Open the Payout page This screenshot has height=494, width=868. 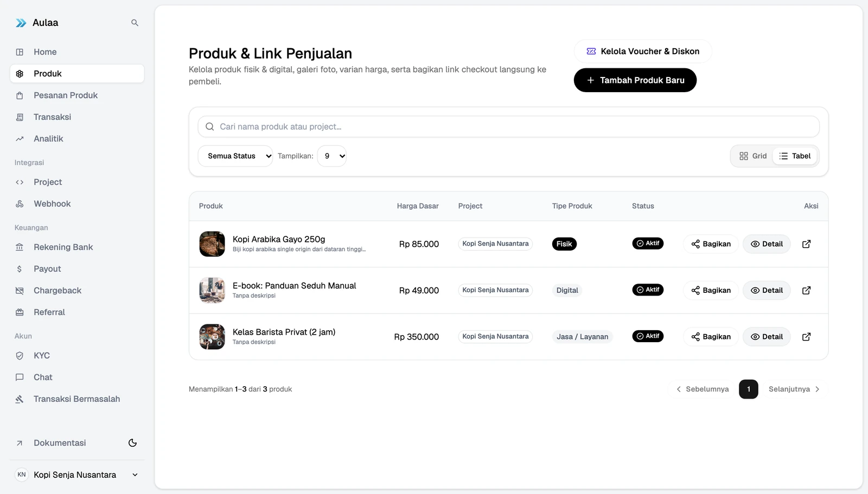77,269
